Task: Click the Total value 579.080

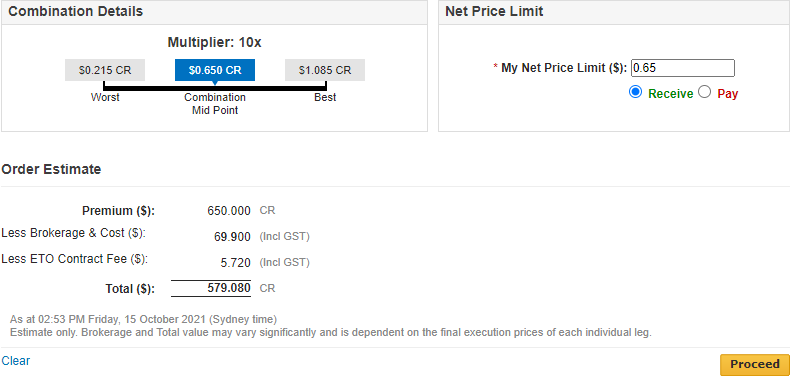Action: point(229,288)
